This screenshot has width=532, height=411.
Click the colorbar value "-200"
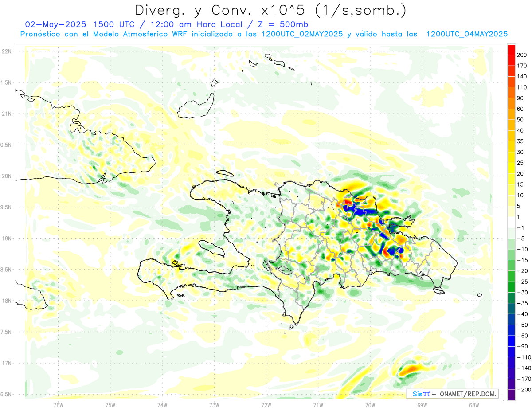click(x=524, y=390)
